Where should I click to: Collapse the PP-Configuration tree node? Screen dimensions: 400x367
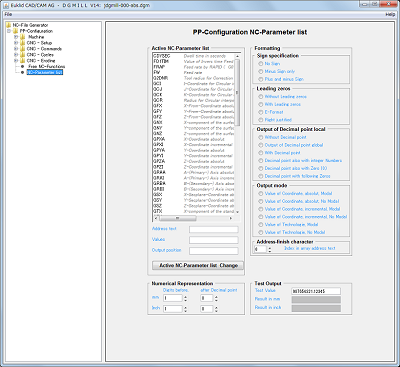(9, 31)
